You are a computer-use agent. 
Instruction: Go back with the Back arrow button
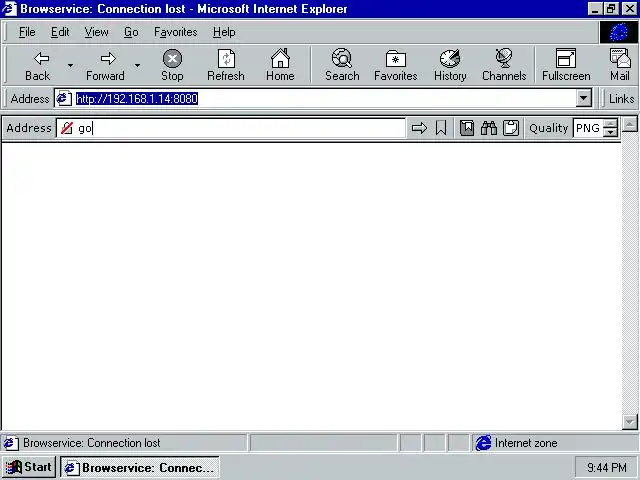tap(37, 65)
